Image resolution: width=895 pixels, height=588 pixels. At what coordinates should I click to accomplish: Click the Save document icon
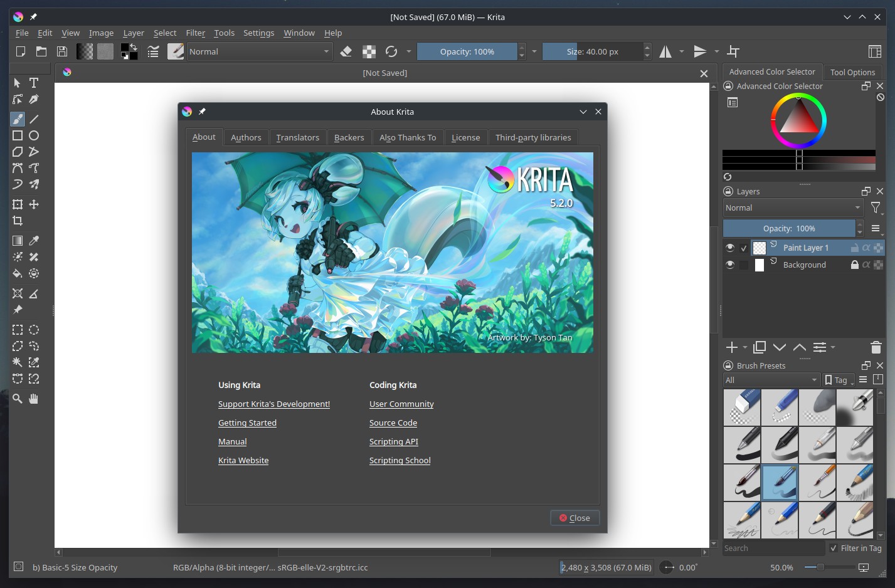pyautogui.click(x=62, y=51)
